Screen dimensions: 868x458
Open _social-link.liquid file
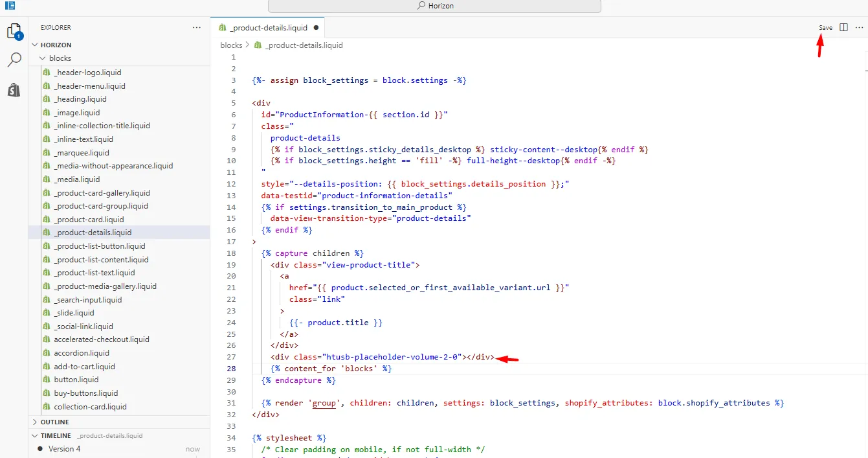click(83, 326)
